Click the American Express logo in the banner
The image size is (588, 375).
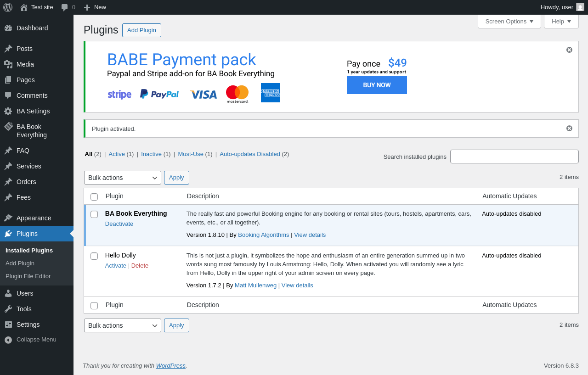point(271,93)
